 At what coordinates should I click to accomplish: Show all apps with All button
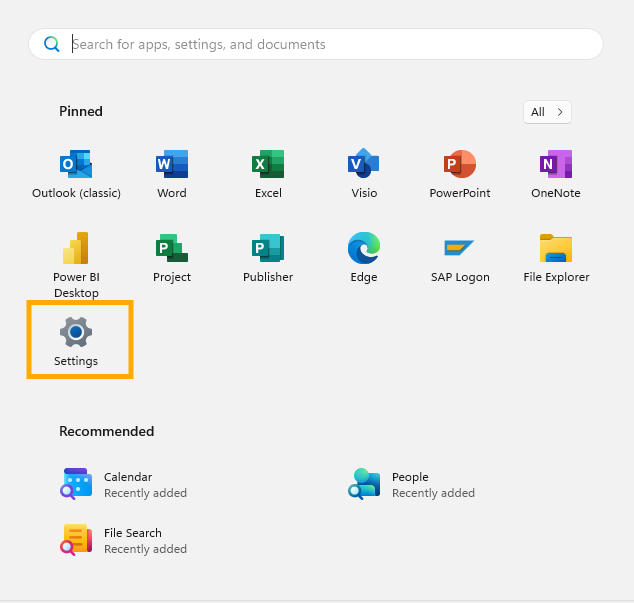(547, 112)
